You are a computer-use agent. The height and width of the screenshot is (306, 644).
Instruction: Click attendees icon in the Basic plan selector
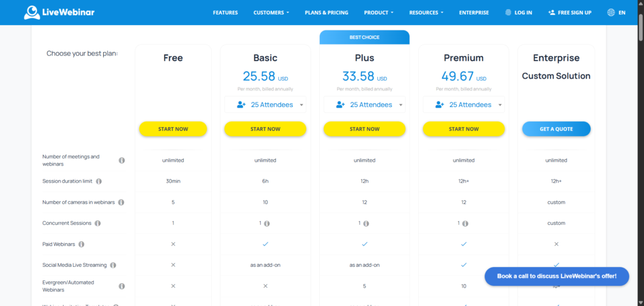pos(241,104)
